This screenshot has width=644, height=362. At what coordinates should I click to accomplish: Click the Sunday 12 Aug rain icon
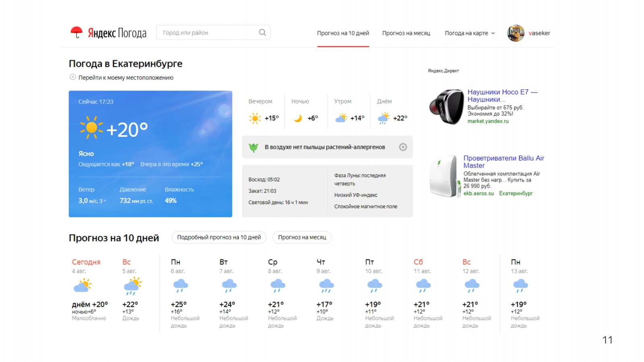472,286
